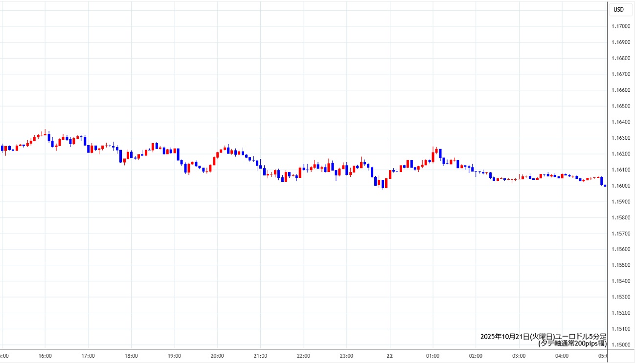Select the 23:00 time axis marker
The width and height of the screenshot is (636, 364).
[x=346, y=356]
